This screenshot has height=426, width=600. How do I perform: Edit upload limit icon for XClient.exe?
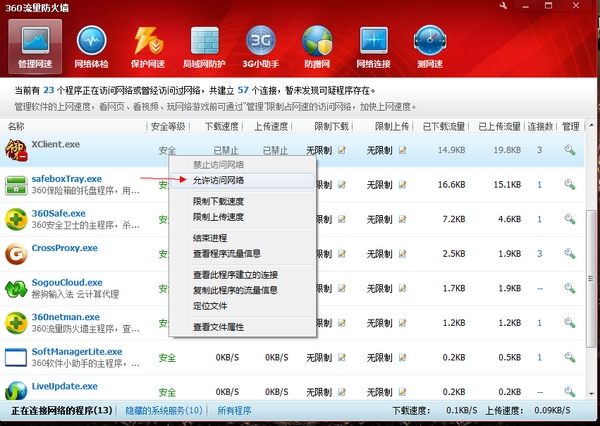pos(402,150)
